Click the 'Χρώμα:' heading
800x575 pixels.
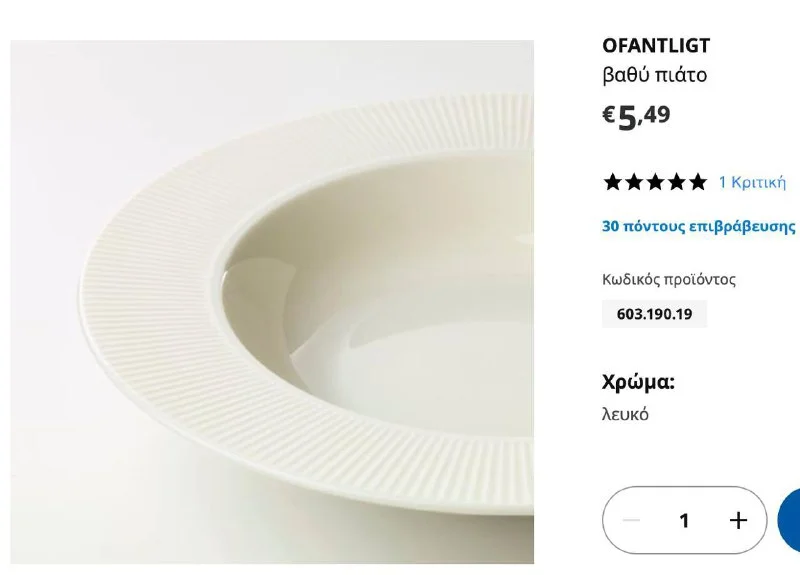pyautogui.click(x=638, y=382)
